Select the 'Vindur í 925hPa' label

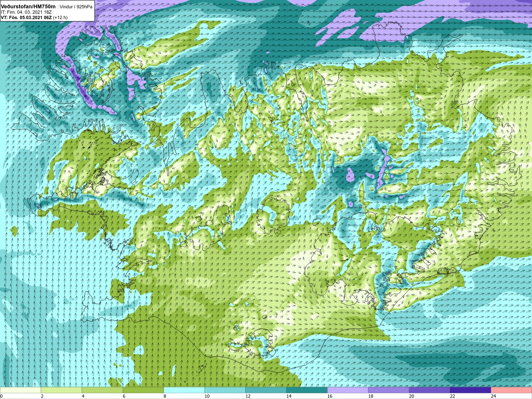coord(76,7)
